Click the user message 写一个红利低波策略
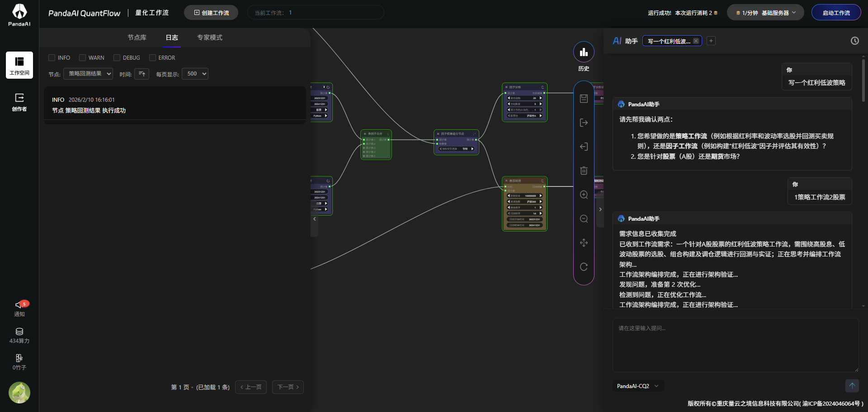Image resolution: width=868 pixels, height=412 pixels. 816,83
